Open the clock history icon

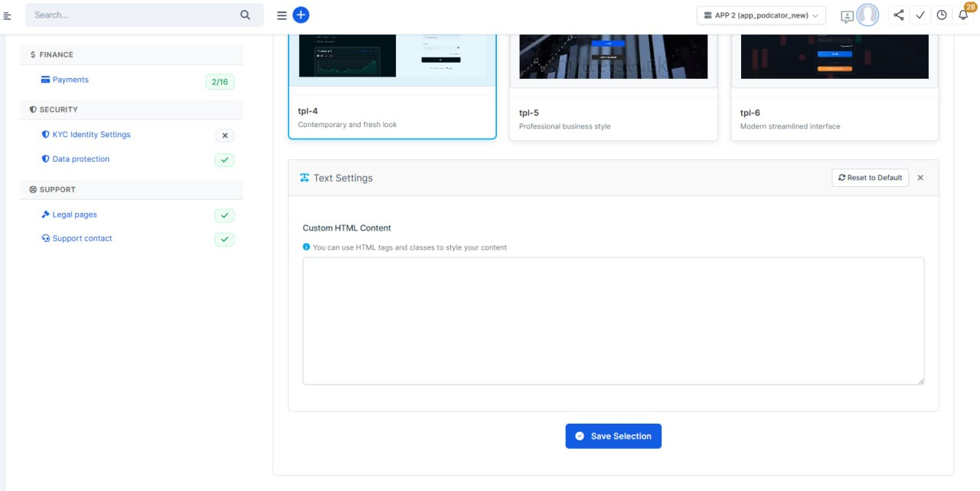click(942, 15)
